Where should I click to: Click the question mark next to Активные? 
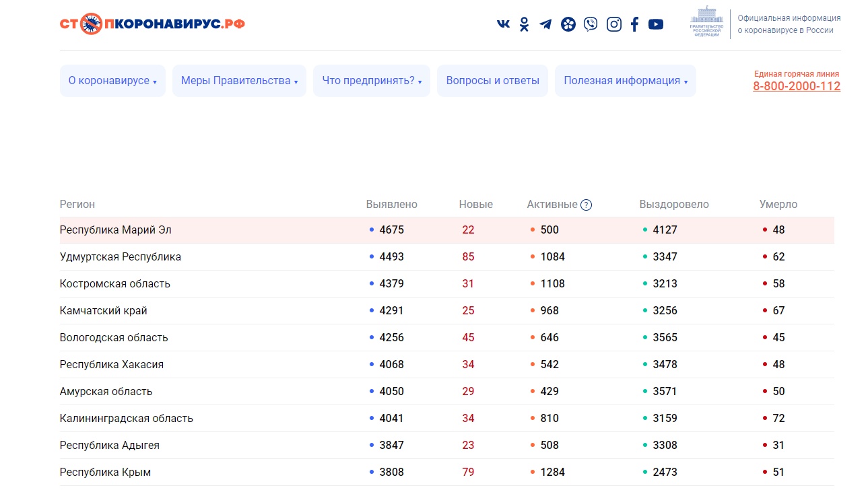[586, 205]
